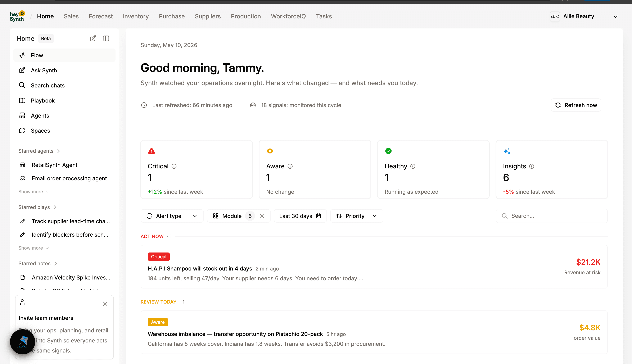Open the Alert type dropdown
This screenshot has height=364, width=632.
tap(172, 216)
